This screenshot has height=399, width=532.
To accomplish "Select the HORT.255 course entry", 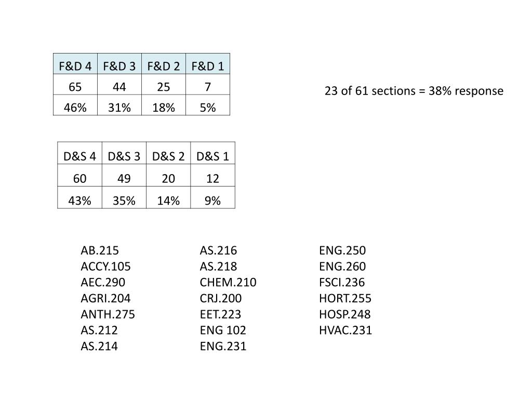I will point(345,298).
